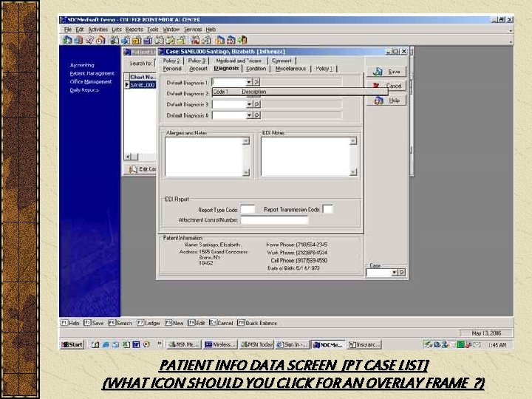Screen dimensions: 532x399
Task: Switch to the MSN Today taskbar window
Action: tap(256, 344)
